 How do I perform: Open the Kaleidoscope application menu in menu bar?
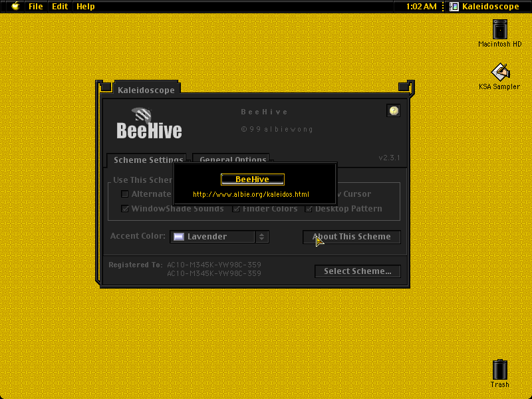[485, 7]
